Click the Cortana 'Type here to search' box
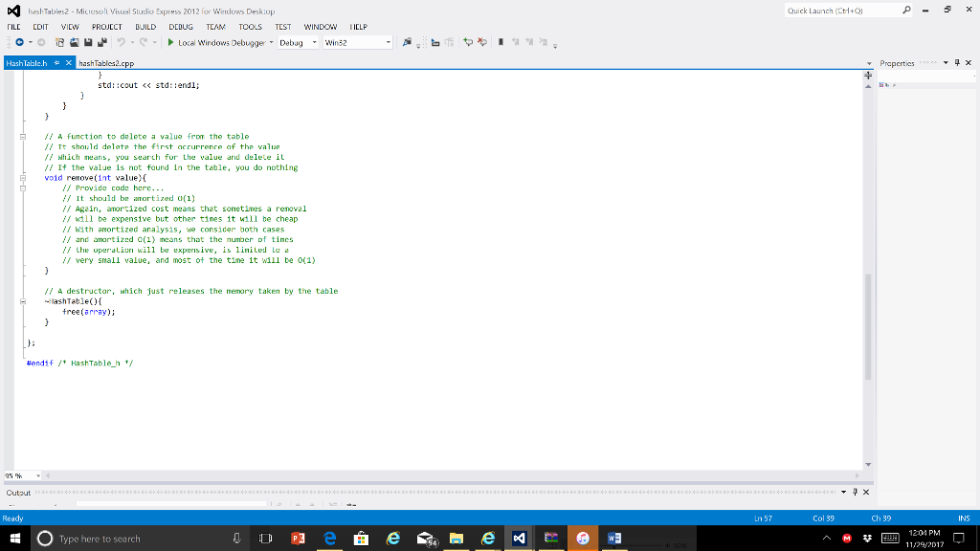This screenshot has height=551, width=980. (x=138, y=538)
